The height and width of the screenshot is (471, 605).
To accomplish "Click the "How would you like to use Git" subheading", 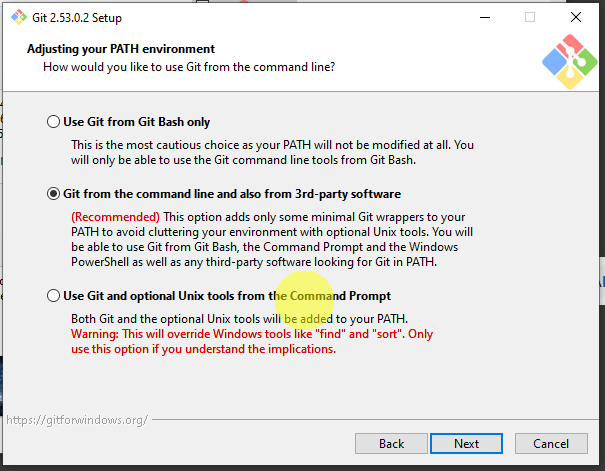I will tap(189, 67).
